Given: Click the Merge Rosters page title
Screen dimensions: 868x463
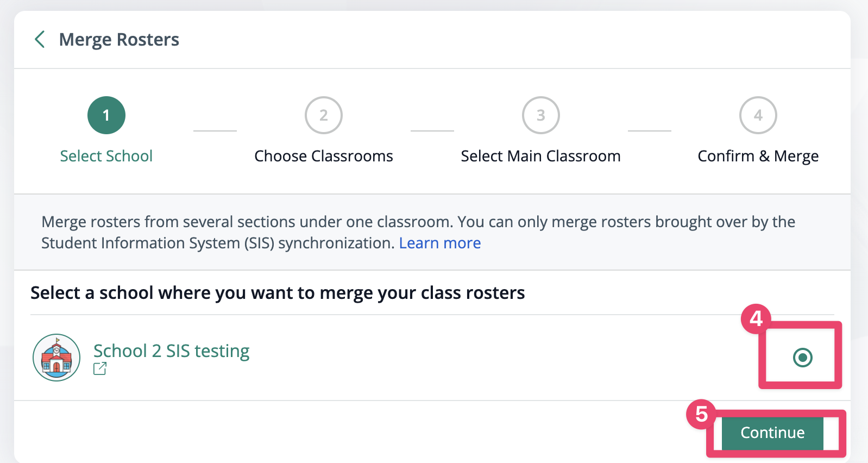Looking at the screenshot, I should pyautogui.click(x=119, y=39).
